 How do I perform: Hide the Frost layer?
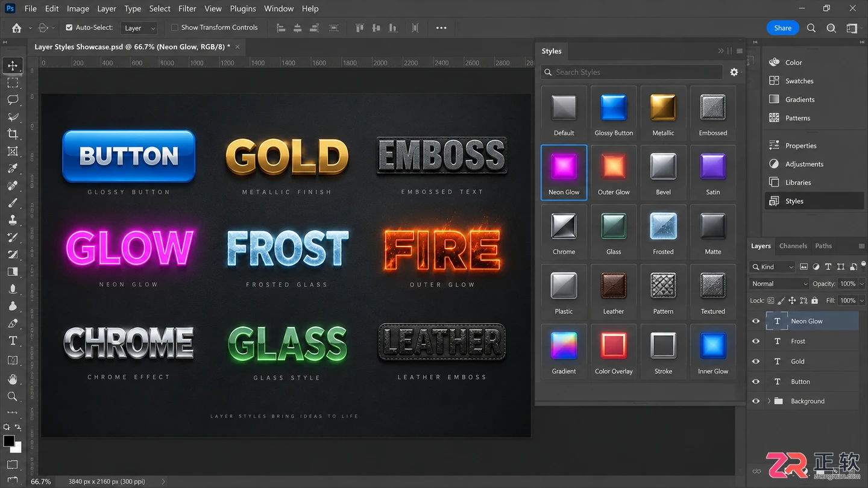[756, 342]
